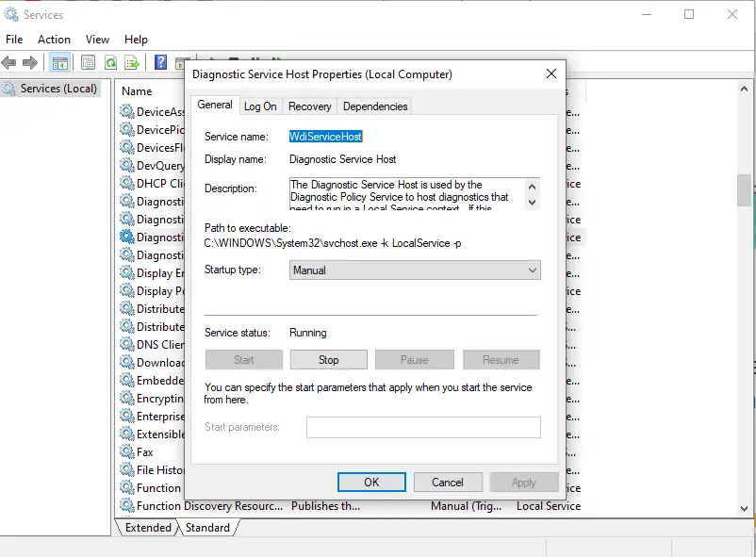
Task: Click the gear icon beside DeviceAs service
Action: pyautogui.click(x=127, y=111)
